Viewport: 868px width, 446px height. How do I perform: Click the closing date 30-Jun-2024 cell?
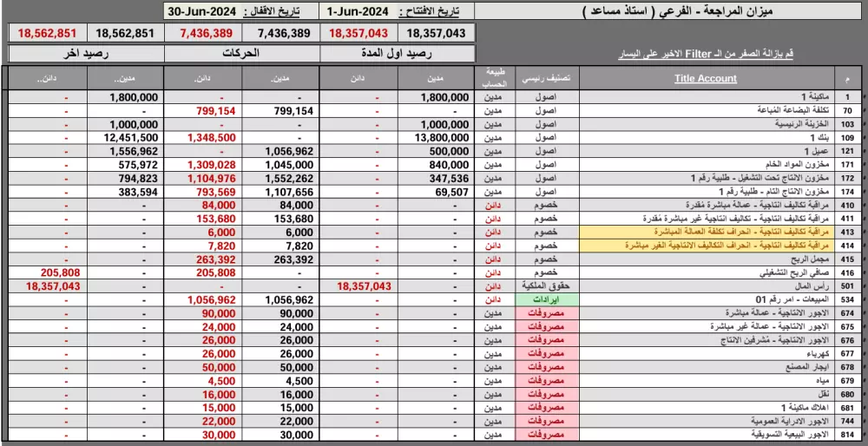pos(201,11)
